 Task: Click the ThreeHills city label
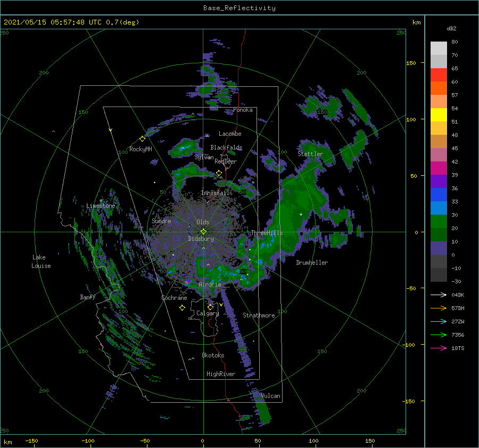tap(267, 233)
